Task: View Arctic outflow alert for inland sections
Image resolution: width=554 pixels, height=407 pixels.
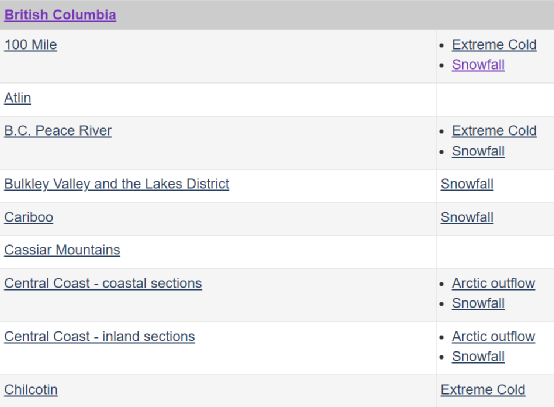Action: (494, 336)
